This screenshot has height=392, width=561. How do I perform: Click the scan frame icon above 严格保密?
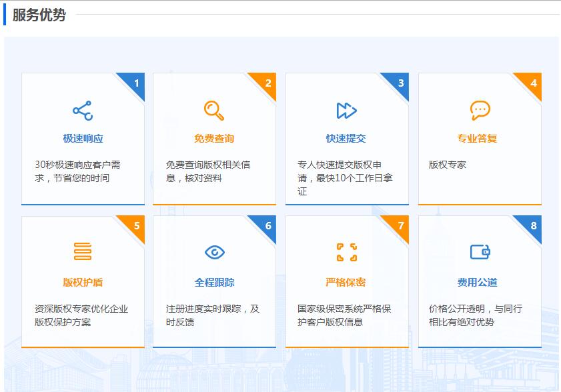tap(346, 252)
